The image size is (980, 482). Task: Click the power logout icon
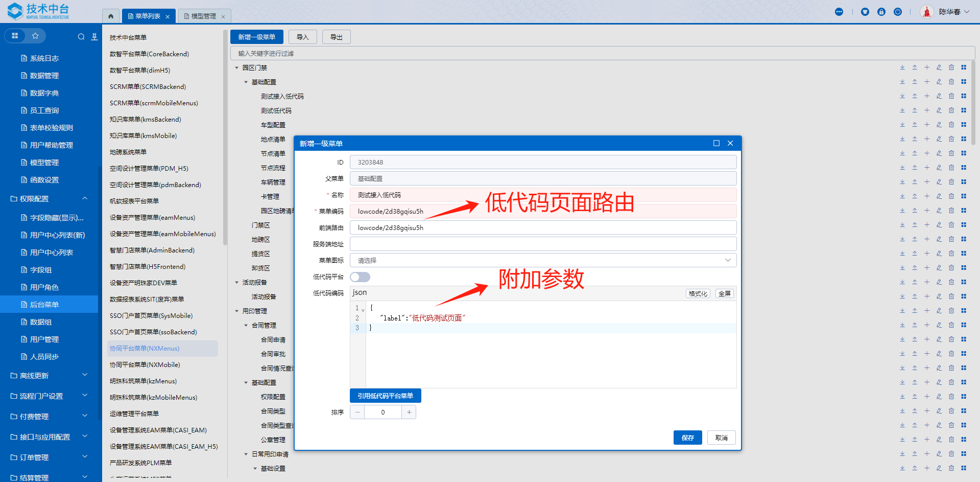click(x=897, y=12)
